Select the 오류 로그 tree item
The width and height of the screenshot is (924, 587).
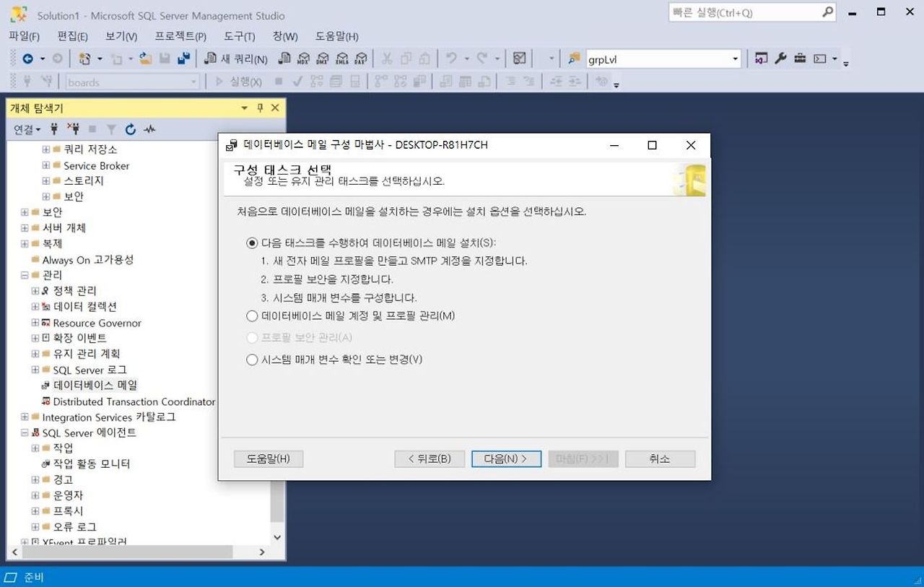74,527
